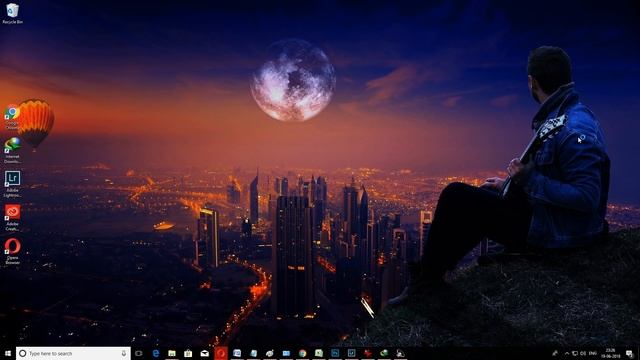Image resolution: width=640 pixels, height=360 pixels.
Task: Select the Adobe Creative Cloud desktop shortcut
Action: (x=12, y=218)
